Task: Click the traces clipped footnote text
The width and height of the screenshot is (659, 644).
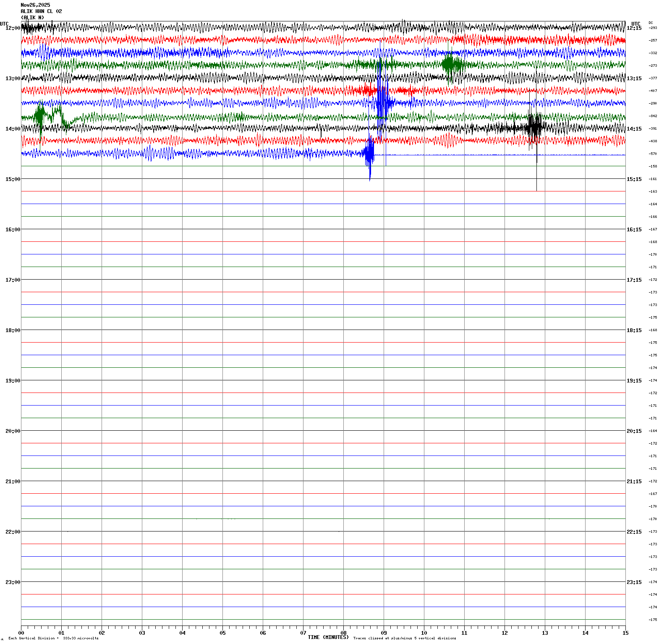Action: tap(405, 639)
